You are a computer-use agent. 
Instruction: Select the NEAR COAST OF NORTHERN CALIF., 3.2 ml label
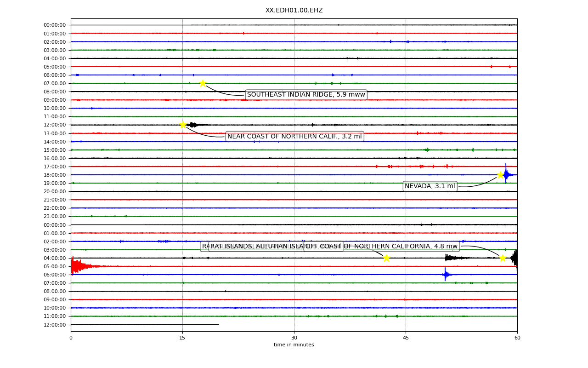[x=294, y=136]
